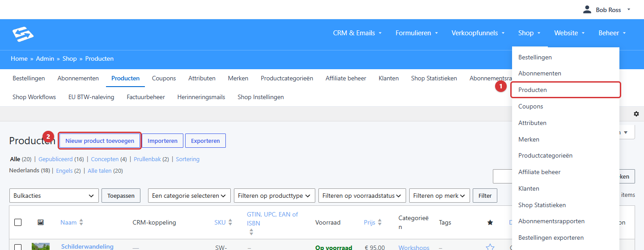Toggle the select-all products checkbox

tap(18, 222)
